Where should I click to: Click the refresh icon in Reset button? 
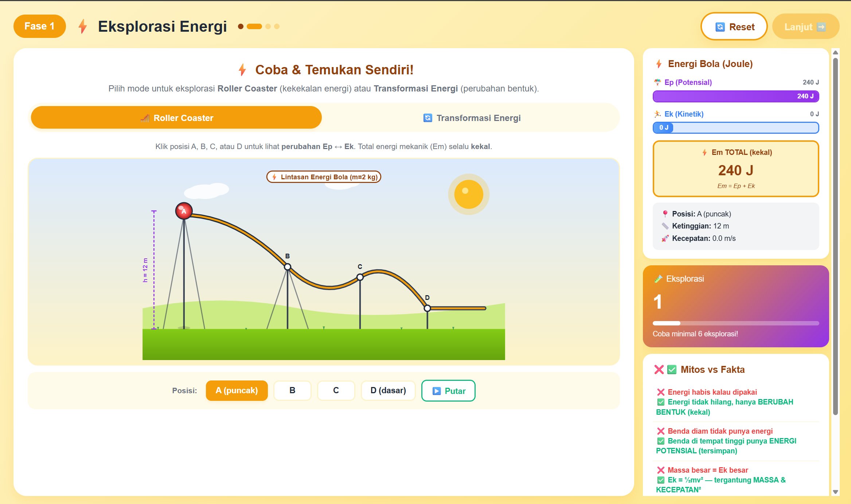click(720, 27)
